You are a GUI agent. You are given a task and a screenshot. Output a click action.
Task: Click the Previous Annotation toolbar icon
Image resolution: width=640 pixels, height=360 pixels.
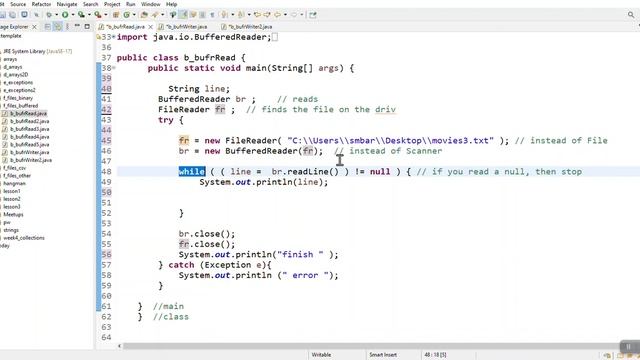[x=240, y=15]
